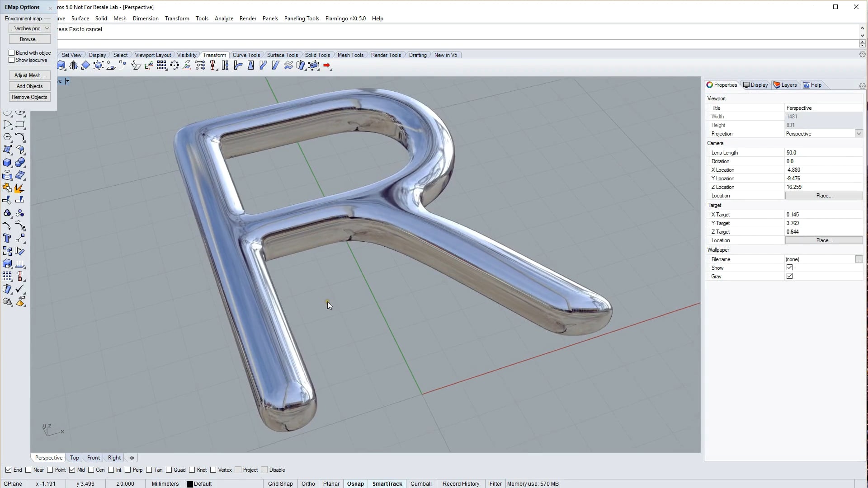Image resolution: width=868 pixels, height=488 pixels.
Task: Open the Render menu
Action: 248,19
